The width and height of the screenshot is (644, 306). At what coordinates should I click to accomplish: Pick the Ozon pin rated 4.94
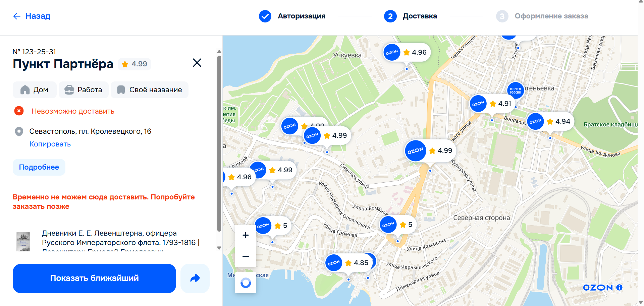pos(550,122)
